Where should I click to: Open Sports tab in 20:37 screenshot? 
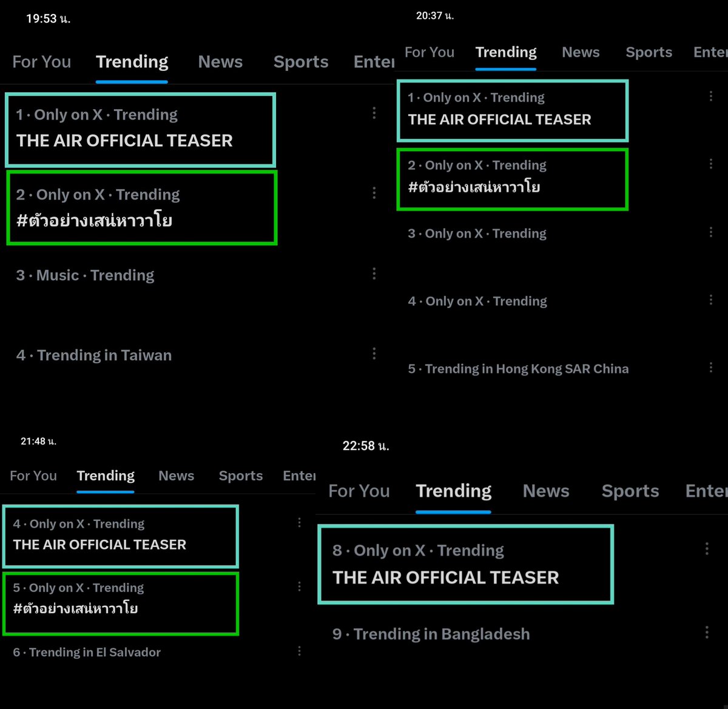coord(649,52)
